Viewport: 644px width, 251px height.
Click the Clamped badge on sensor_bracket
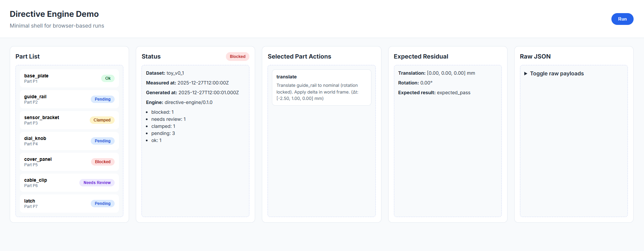point(102,120)
